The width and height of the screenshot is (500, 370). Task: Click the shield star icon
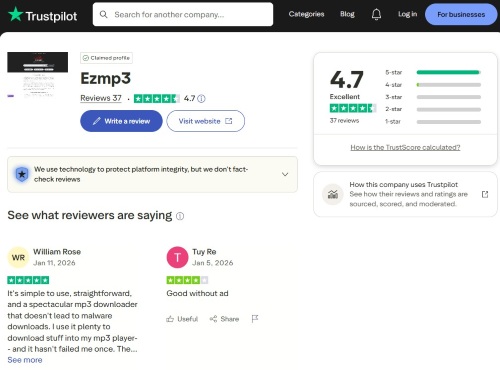pyautogui.click(x=22, y=174)
